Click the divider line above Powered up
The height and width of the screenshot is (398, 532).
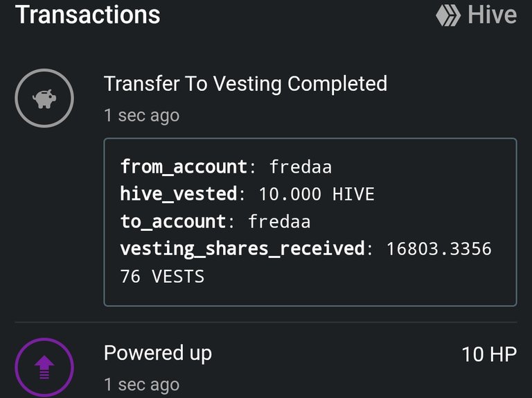click(x=266, y=322)
